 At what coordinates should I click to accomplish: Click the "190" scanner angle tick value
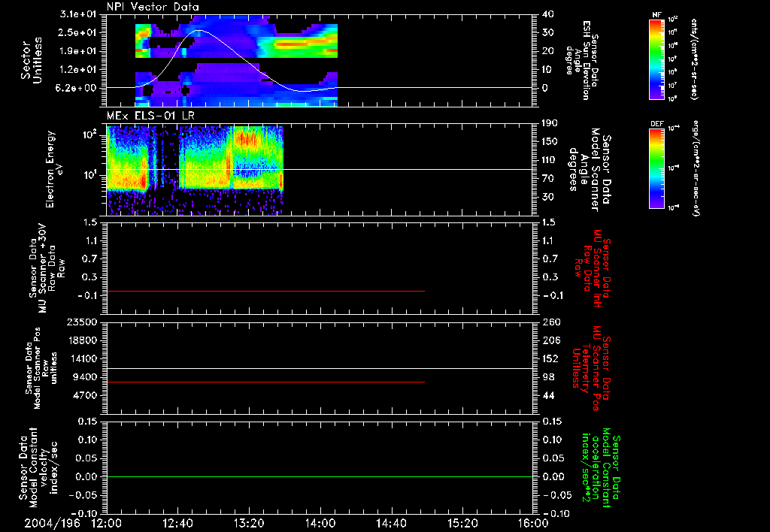coord(550,123)
